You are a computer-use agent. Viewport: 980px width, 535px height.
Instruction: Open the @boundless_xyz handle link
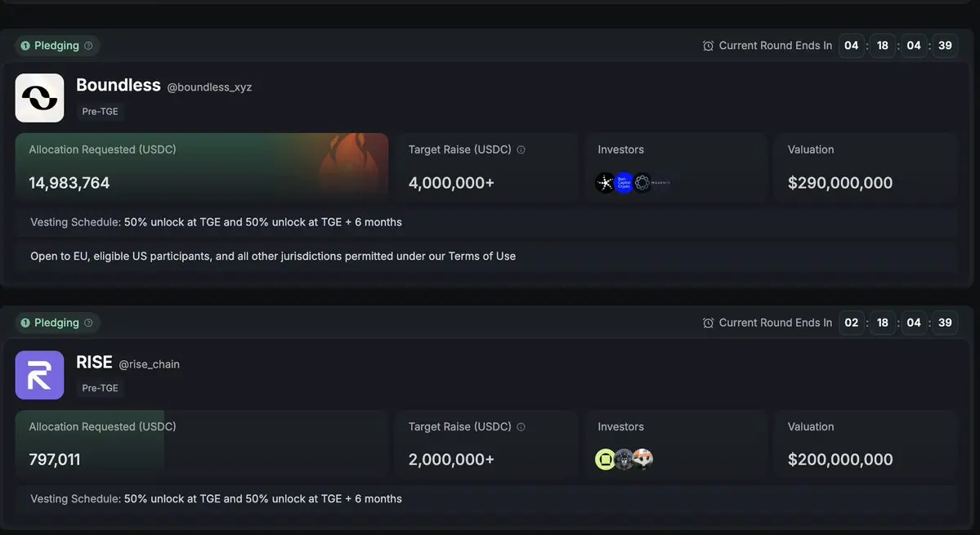(x=209, y=87)
